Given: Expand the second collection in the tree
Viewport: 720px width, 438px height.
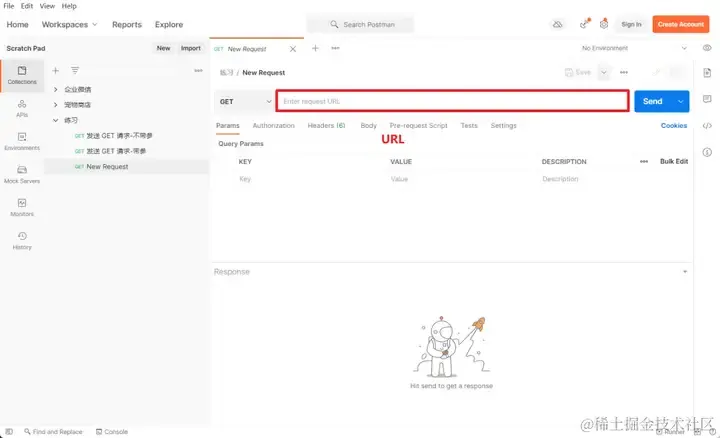Looking at the screenshot, I should 56,105.
